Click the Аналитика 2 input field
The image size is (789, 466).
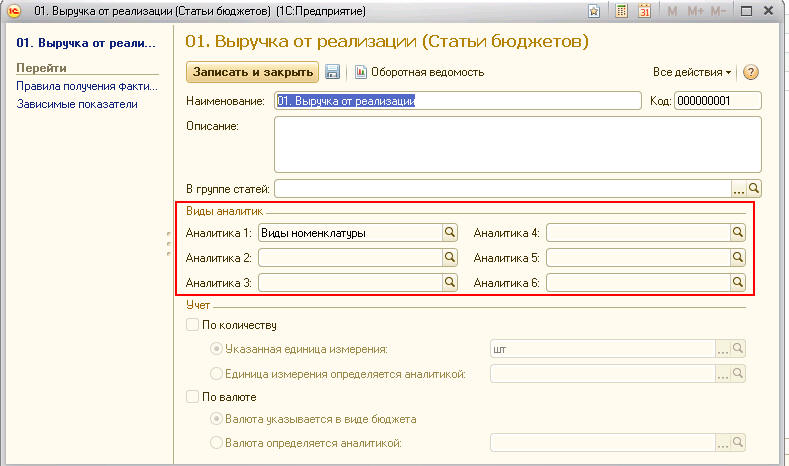click(350, 257)
